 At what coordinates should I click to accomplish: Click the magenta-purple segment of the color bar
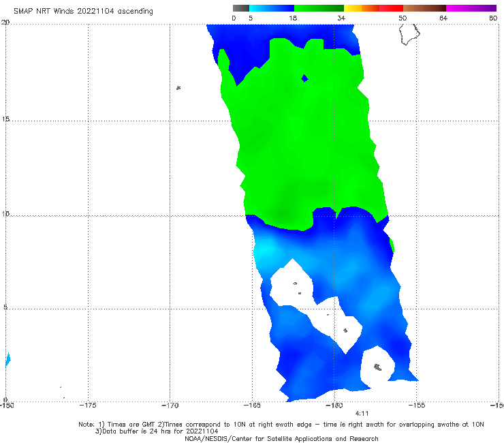click(471, 8)
